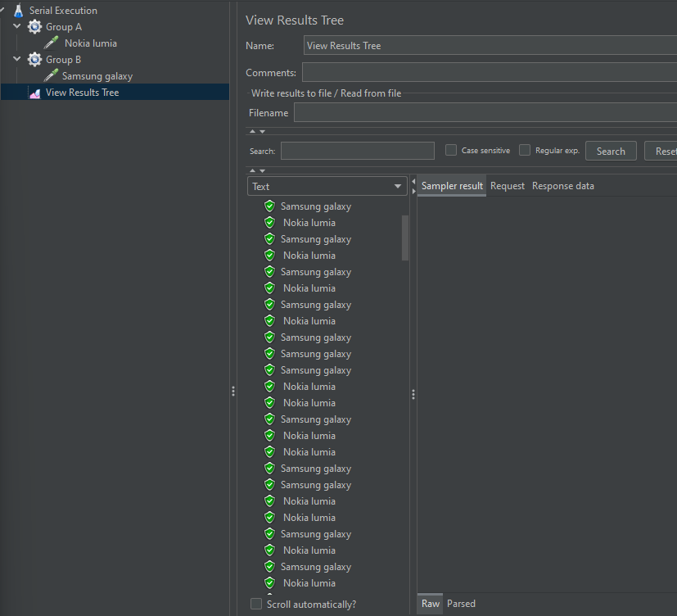Click the Group A gear icon
The width and height of the screenshot is (677, 616).
pos(34,27)
